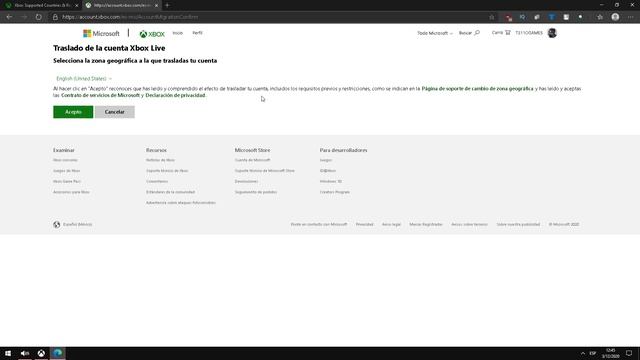Click the ESP input language indicator
Image resolution: width=640 pixels, height=360 pixels.
point(593,353)
